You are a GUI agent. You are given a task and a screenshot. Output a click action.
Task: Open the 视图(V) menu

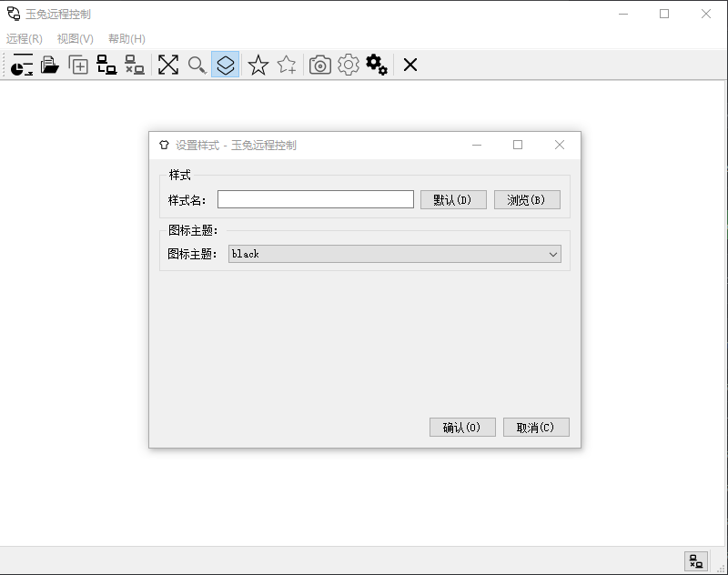[75, 38]
